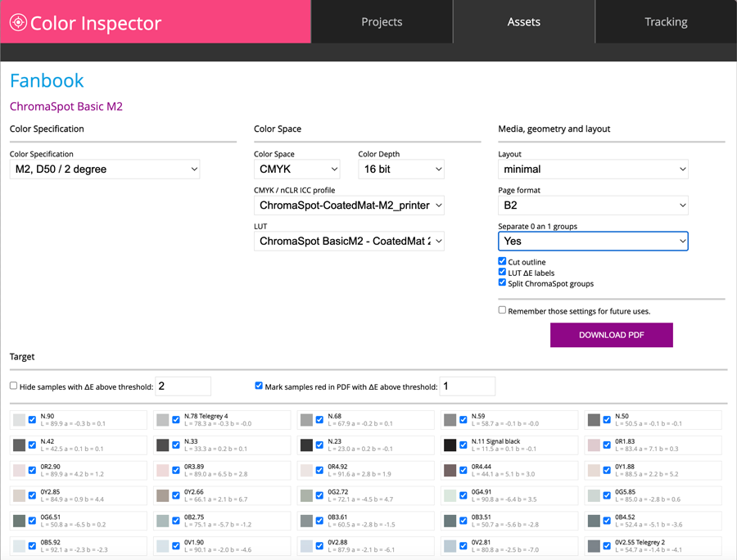Select the N.42 sample label
This screenshot has height=560, width=737.
[x=47, y=441]
